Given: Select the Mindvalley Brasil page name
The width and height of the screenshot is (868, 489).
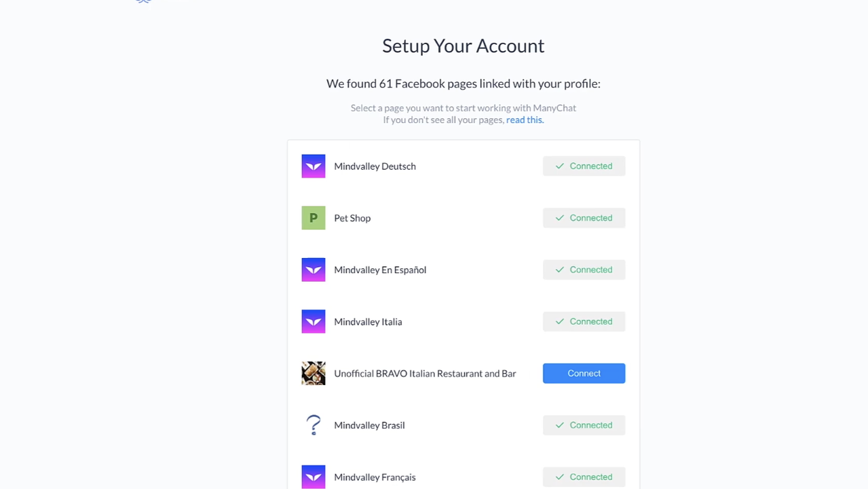Looking at the screenshot, I should [x=369, y=424].
